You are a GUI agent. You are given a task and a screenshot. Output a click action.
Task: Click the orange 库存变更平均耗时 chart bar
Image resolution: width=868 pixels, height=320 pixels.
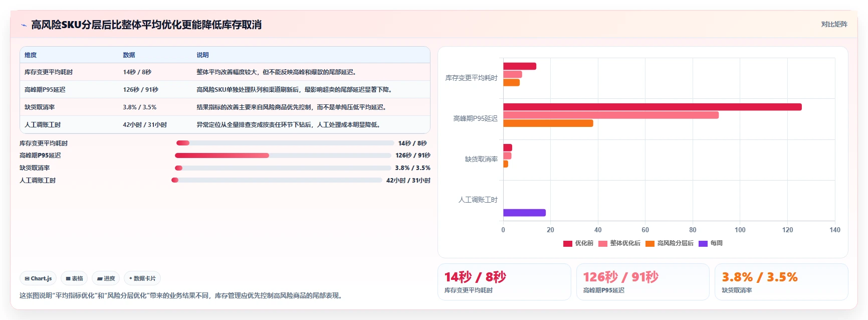[511, 82]
